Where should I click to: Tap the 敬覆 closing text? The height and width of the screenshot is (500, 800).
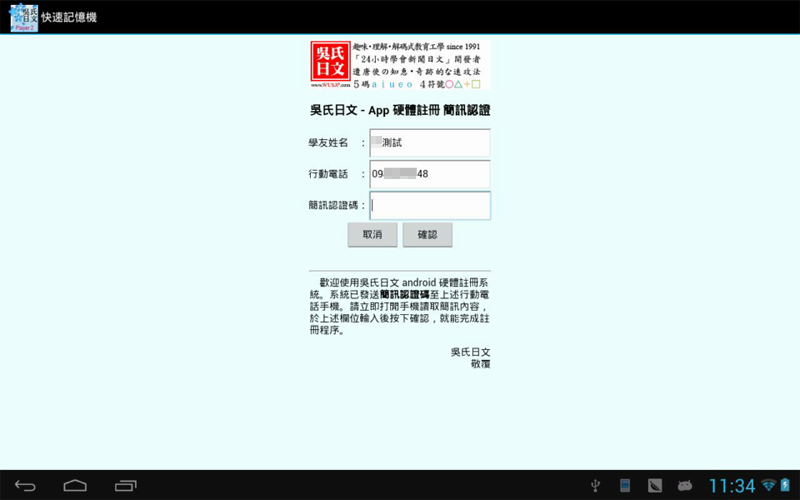[x=481, y=364]
